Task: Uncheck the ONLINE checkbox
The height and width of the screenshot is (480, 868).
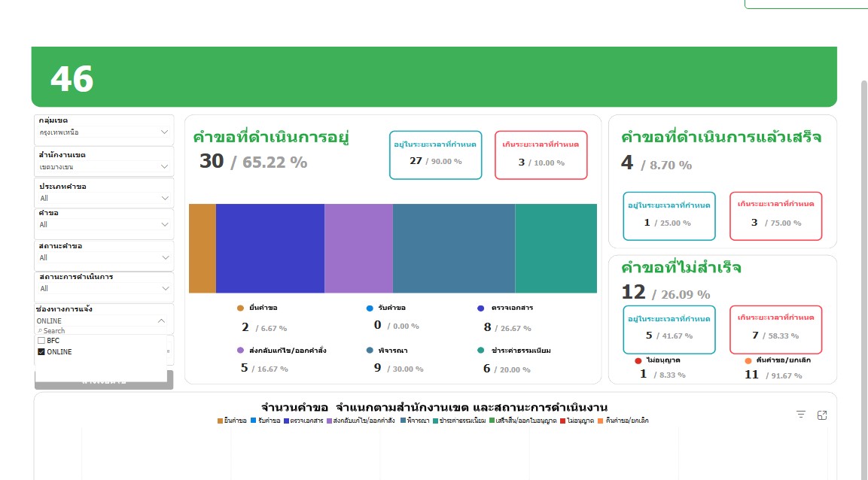Action: click(x=41, y=351)
